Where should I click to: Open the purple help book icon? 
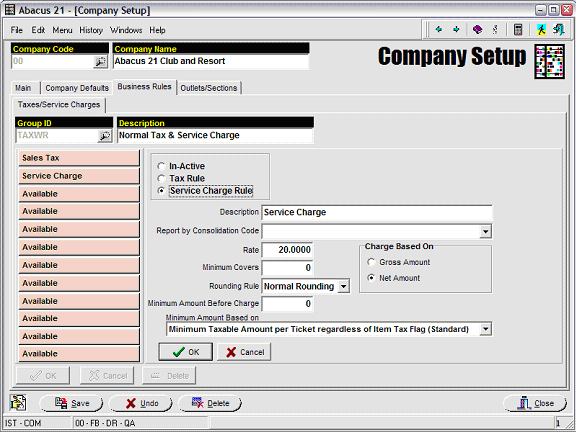pos(477,29)
